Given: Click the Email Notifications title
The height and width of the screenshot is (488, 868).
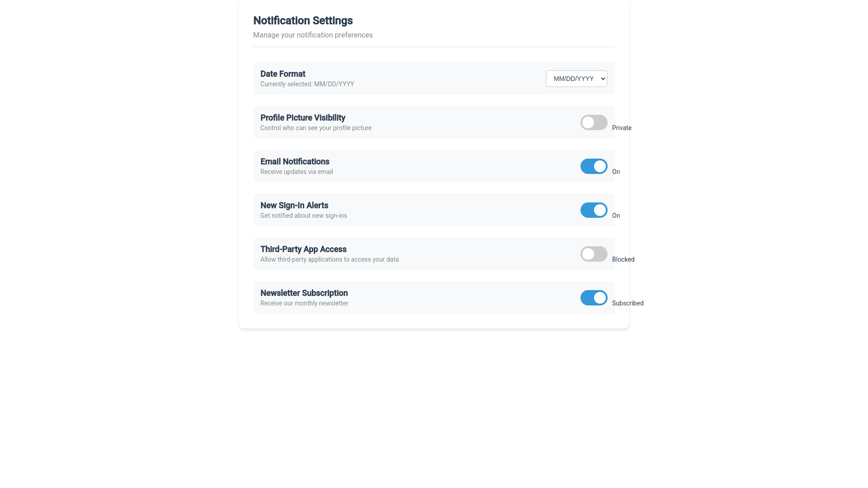Looking at the screenshot, I should 294,162.
